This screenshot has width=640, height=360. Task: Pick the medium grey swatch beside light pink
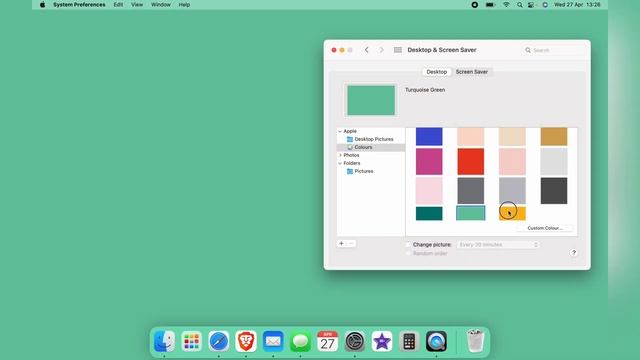(x=471, y=191)
